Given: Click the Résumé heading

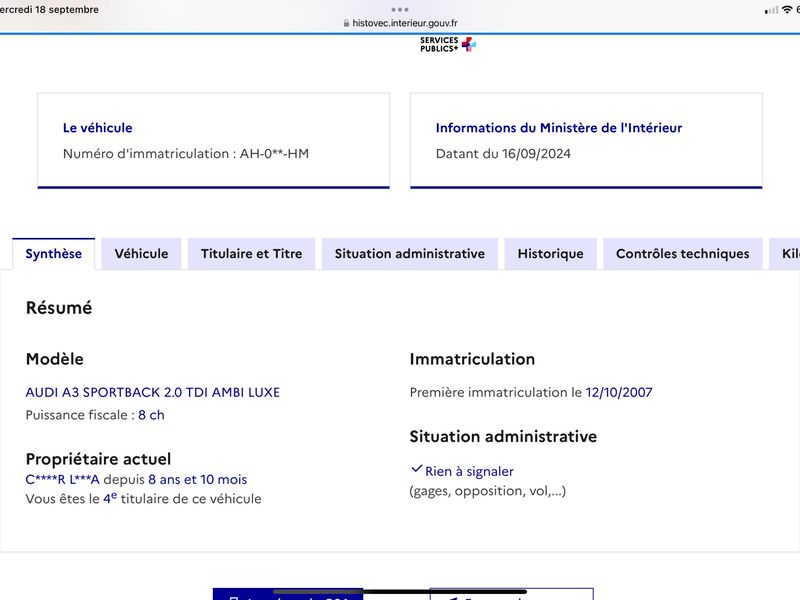Looking at the screenshot, I should click(59, 308).
